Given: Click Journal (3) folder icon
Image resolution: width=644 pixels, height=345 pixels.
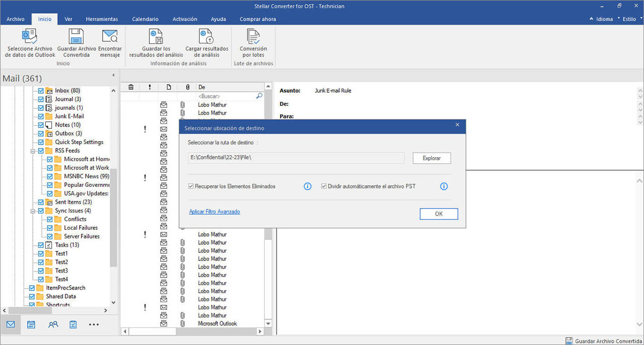Looking at the screenshot, I should [x=49, y=99].
